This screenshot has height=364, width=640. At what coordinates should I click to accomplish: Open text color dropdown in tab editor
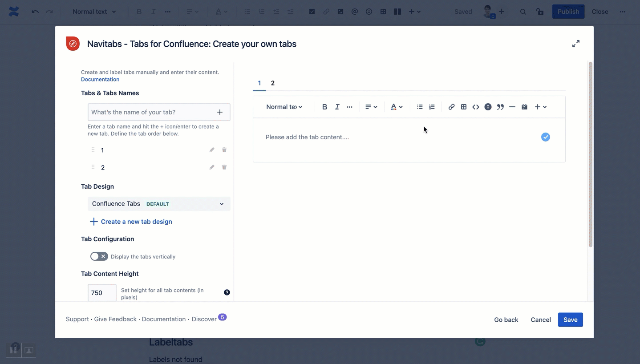(x=397, y=107)
